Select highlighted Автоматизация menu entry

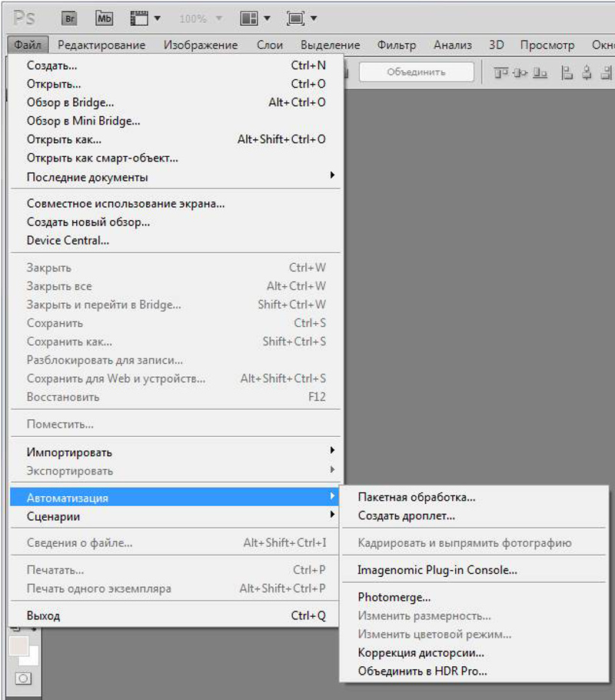point(175,498)
